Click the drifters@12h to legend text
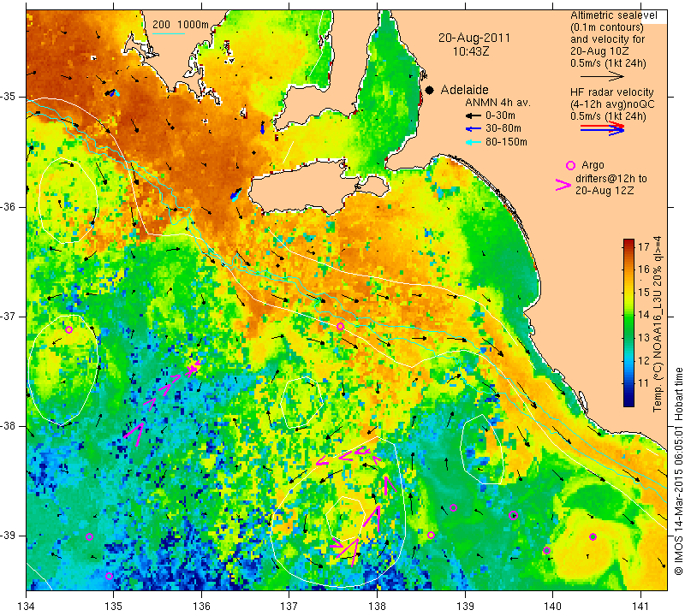The width and height of the screenshot is (685, 616). coord(611,179)
